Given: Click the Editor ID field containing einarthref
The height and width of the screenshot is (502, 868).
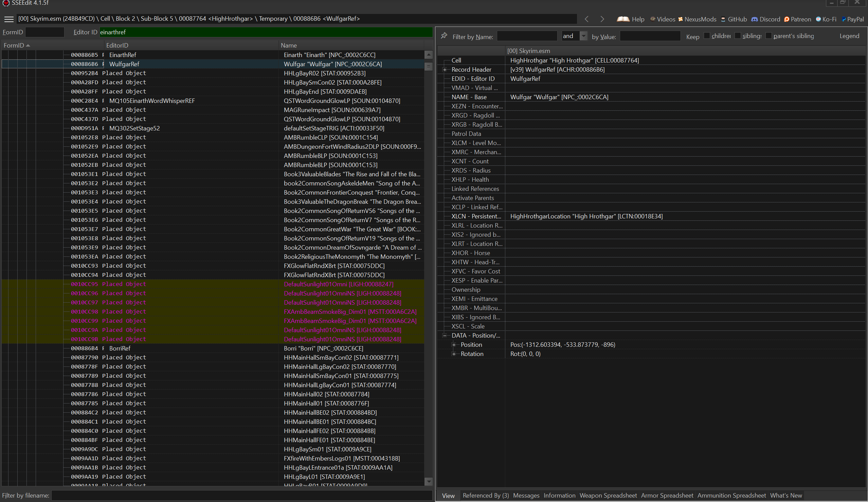Looking at the screenshot, I should point(266,32).
